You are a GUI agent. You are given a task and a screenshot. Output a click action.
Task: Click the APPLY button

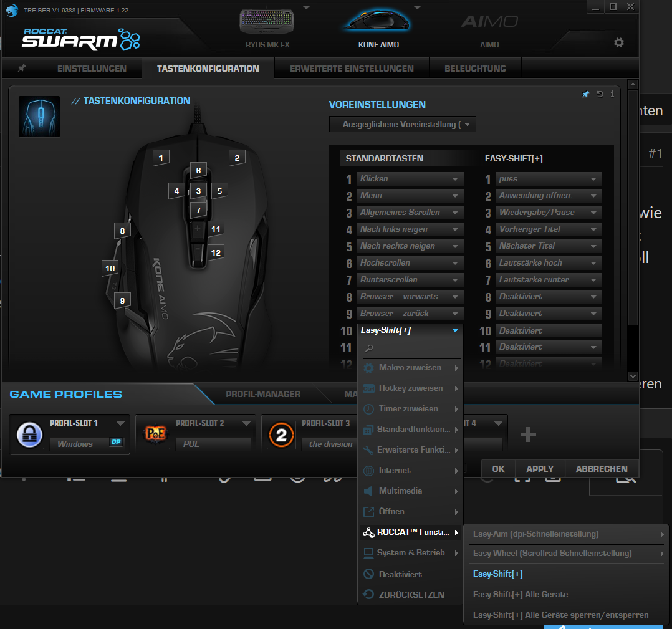click(x=540, y=469)
